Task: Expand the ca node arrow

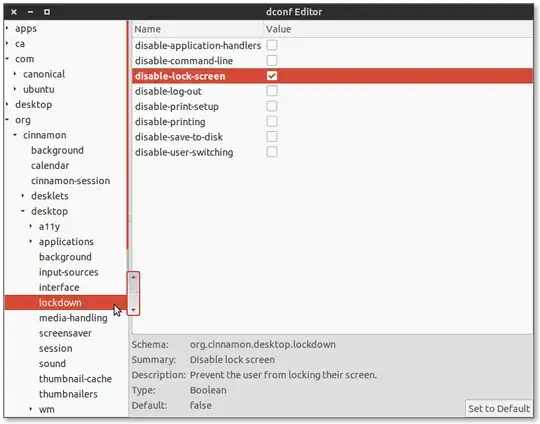Action: (x=7, y=43)
